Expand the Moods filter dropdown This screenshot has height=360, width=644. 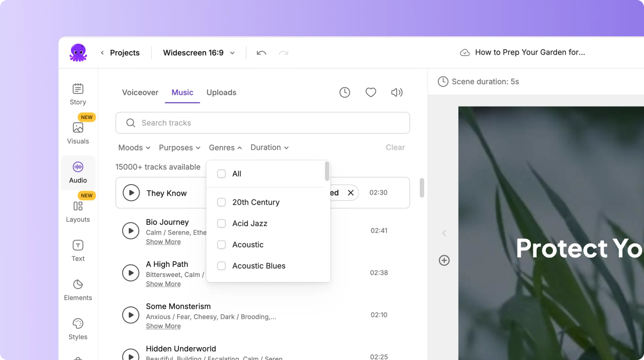click(x=134, y=148)
